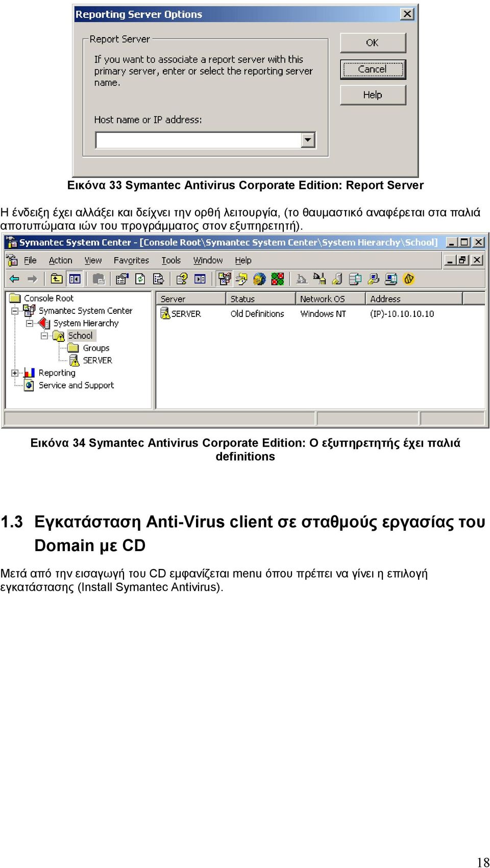The width and height of the screenshot is (490, 868).
Task: Expand the Reporting tree node
Action: click(x=15, y=373)
